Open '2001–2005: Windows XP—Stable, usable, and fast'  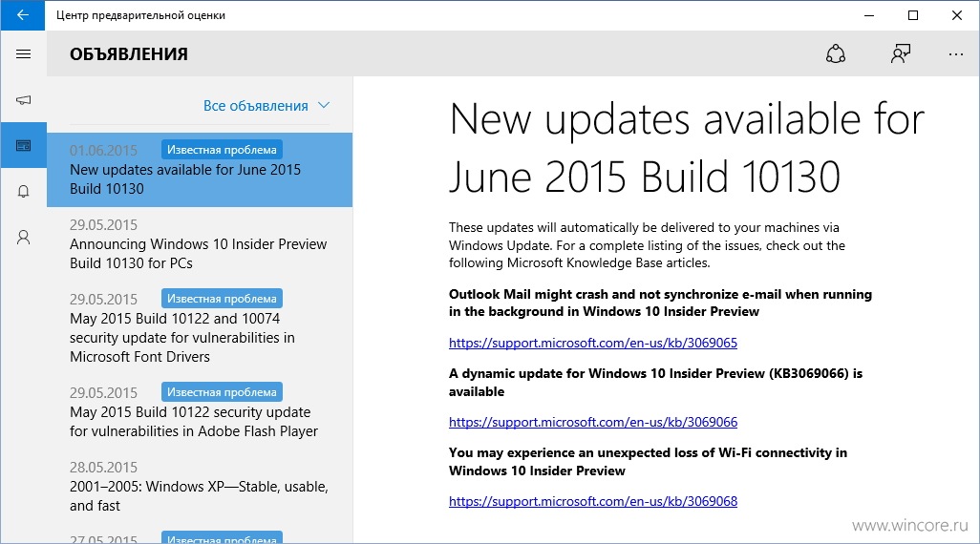[200, 487]
